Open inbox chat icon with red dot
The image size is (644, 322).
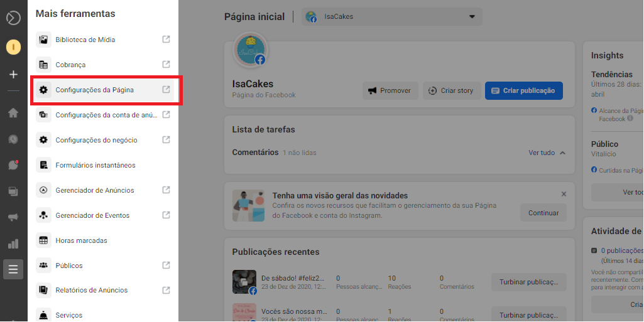pos(13,165)
